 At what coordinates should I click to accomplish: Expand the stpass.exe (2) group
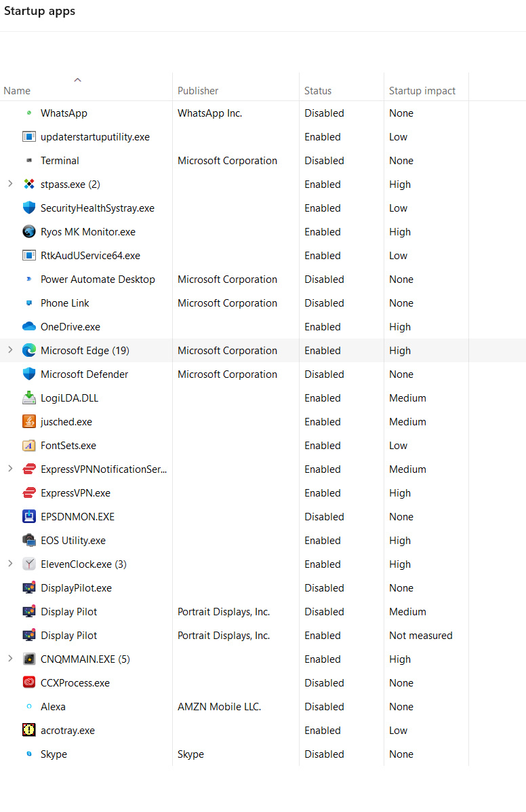coord(10,184)
